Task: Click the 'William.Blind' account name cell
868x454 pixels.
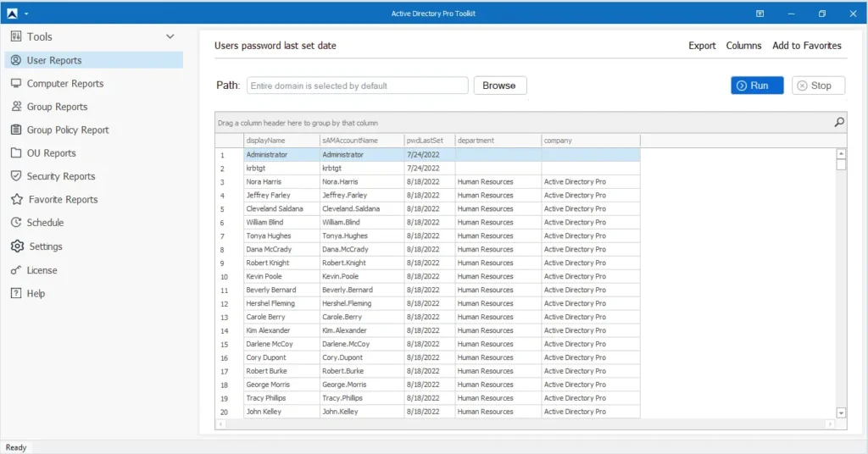Action: click(x=361, y=222)
